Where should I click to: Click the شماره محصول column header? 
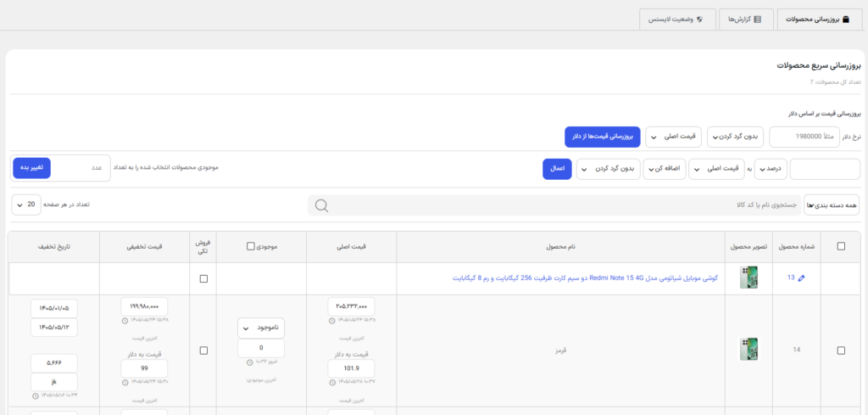(x=797, y=247)
